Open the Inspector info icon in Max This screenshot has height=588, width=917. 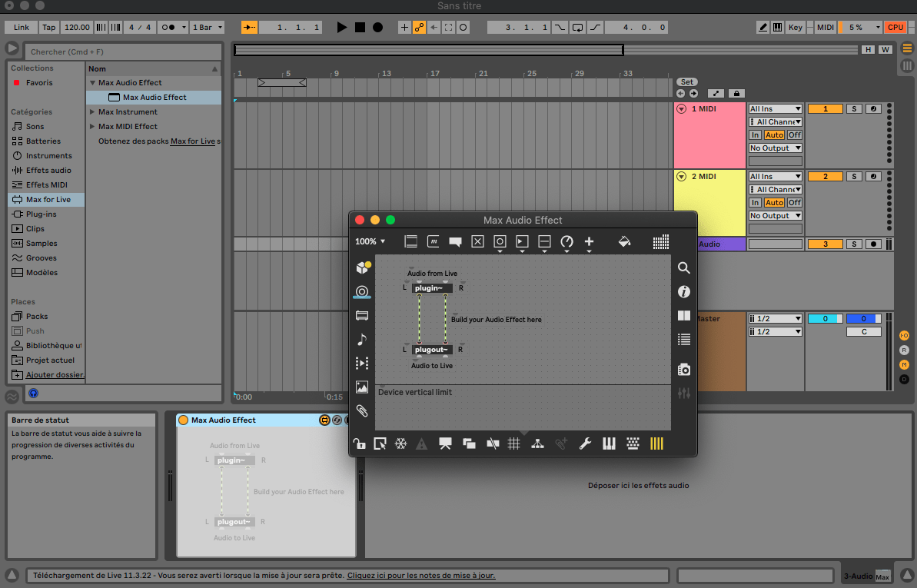tap(683, 291)
